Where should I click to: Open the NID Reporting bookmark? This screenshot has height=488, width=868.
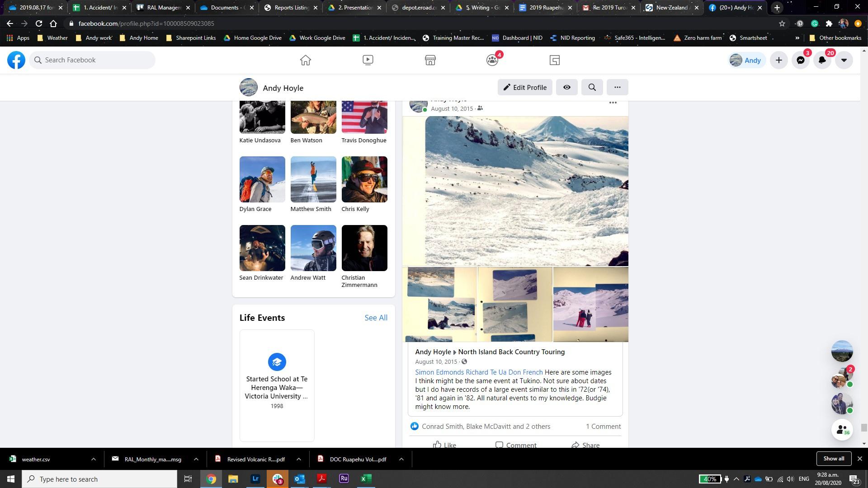(x=573, y=38)
